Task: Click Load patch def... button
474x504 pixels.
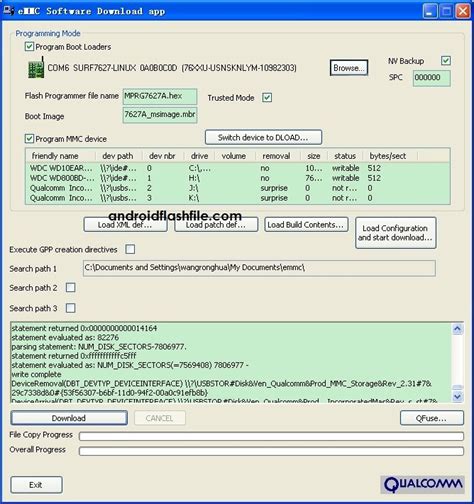Action: [216, 225]
